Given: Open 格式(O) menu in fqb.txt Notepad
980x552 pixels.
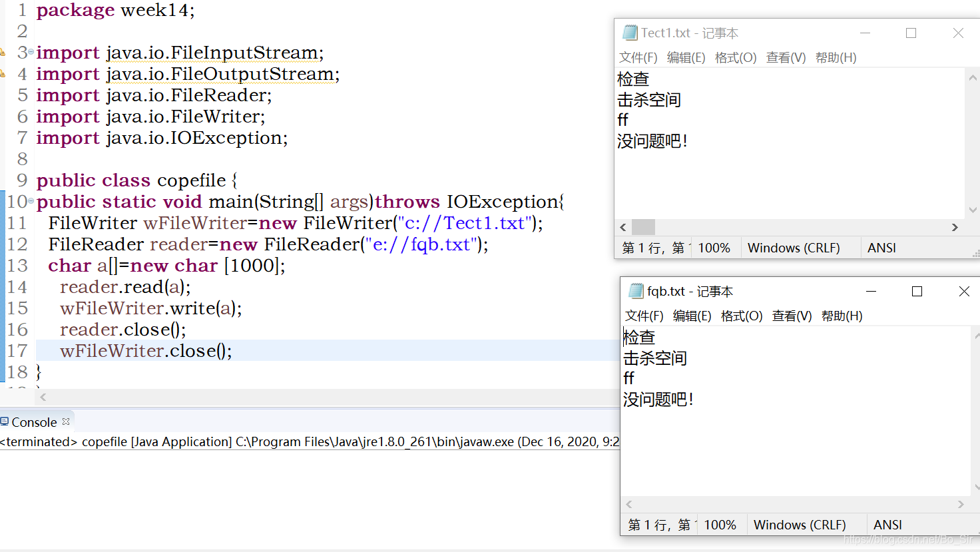Looking at the screenshot, I should coord(742,316).
